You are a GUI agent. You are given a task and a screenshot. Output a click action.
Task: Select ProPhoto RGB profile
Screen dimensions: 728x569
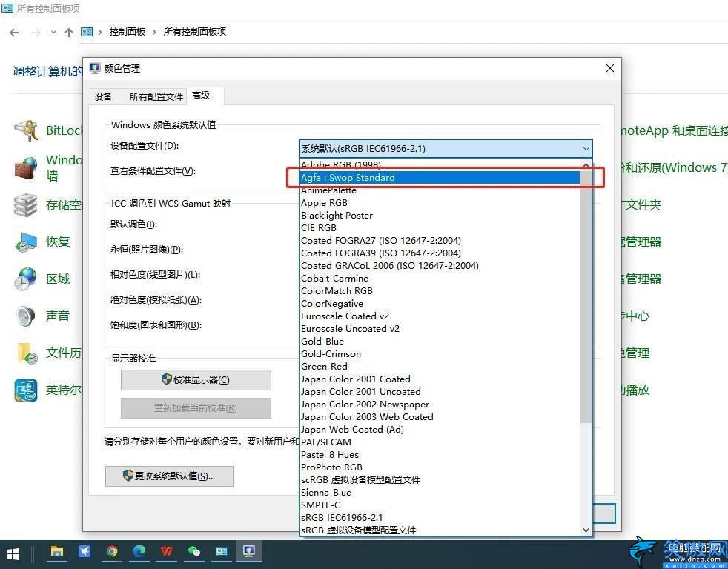[440, 467]
